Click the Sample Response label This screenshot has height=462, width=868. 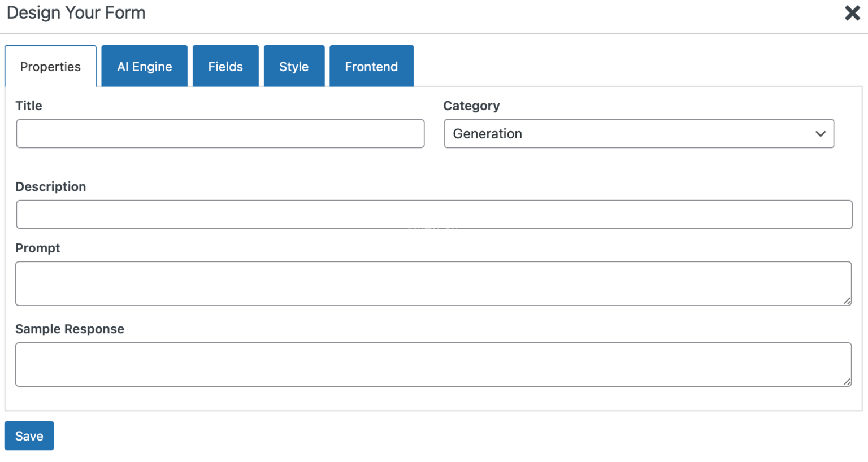pyautogui.click(x=70, y=329)
